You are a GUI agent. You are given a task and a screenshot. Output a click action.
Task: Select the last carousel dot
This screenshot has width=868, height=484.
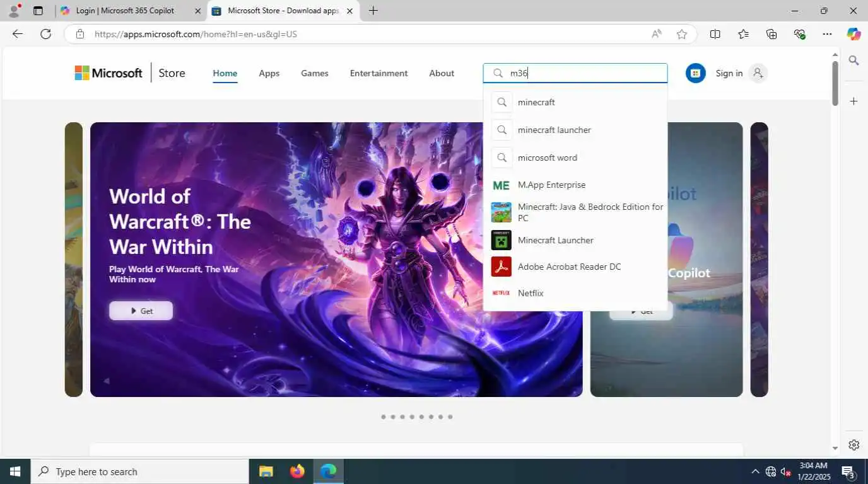point(450,417)
